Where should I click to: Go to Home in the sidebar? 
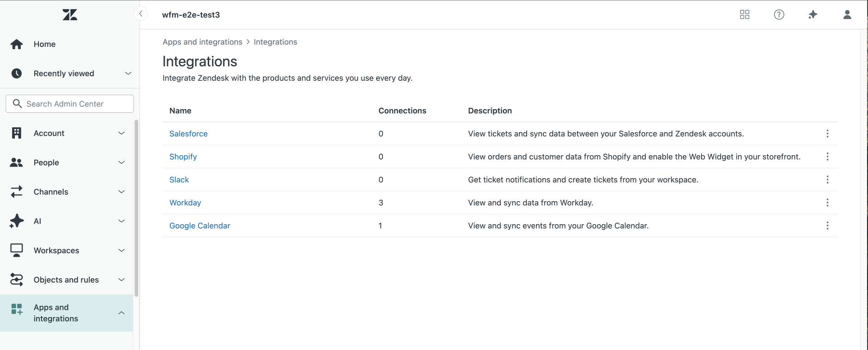[44, 44]
